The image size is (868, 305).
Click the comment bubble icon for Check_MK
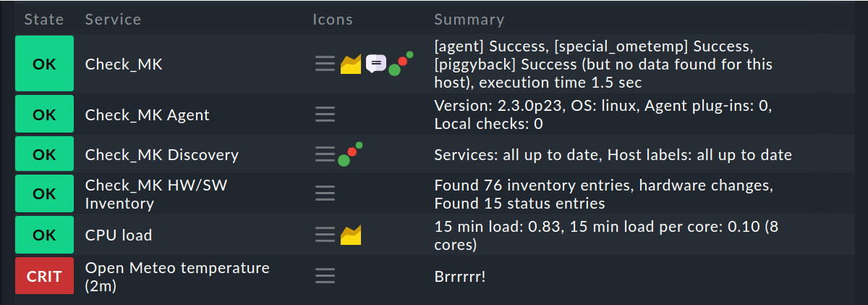tap(375, 64)
